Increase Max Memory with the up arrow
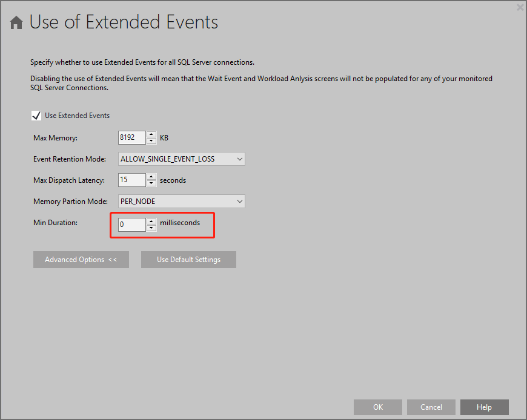 tap(151, 135)
